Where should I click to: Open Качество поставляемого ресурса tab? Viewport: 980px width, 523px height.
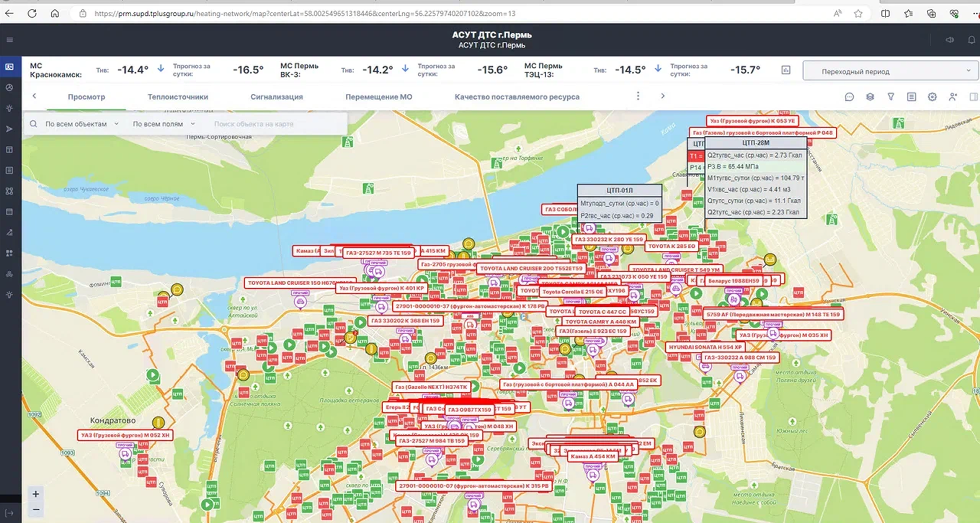click(517, 97)
